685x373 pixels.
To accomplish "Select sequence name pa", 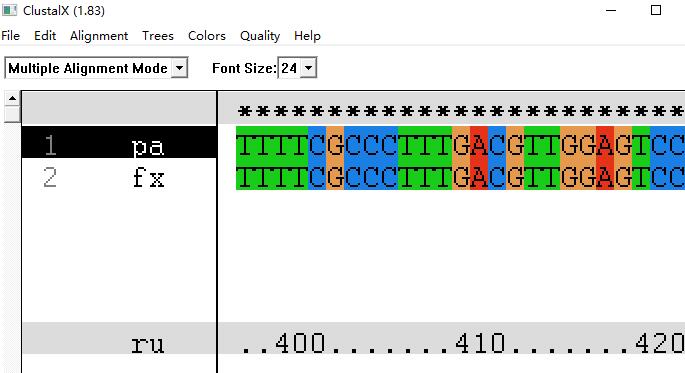I will coord(148,146).
